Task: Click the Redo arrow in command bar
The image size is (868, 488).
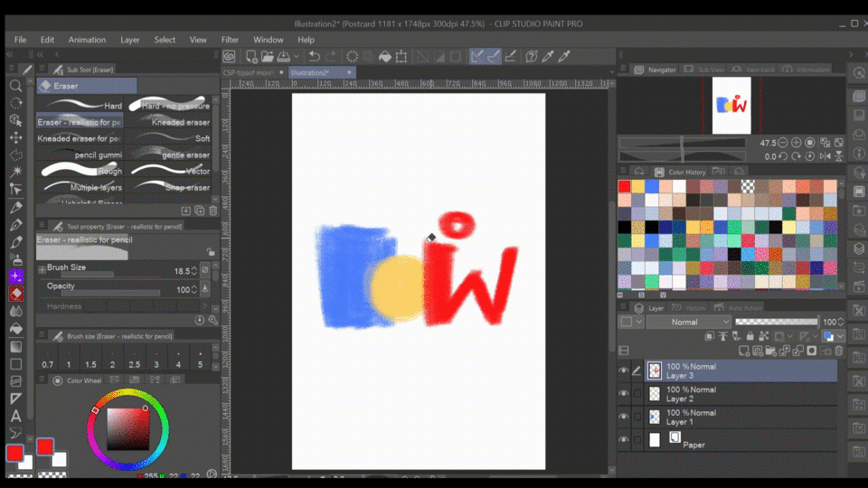Action: coord(331,56)
